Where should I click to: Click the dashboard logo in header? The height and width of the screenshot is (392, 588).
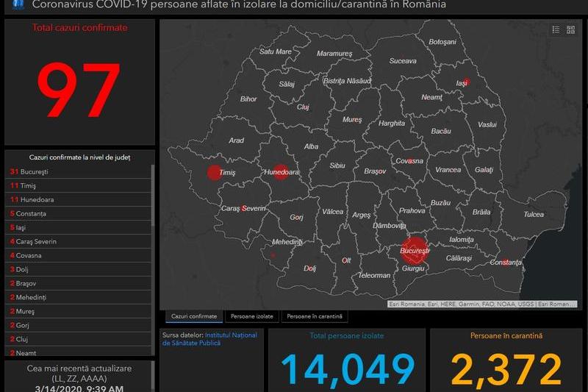(x=14, y=4)
